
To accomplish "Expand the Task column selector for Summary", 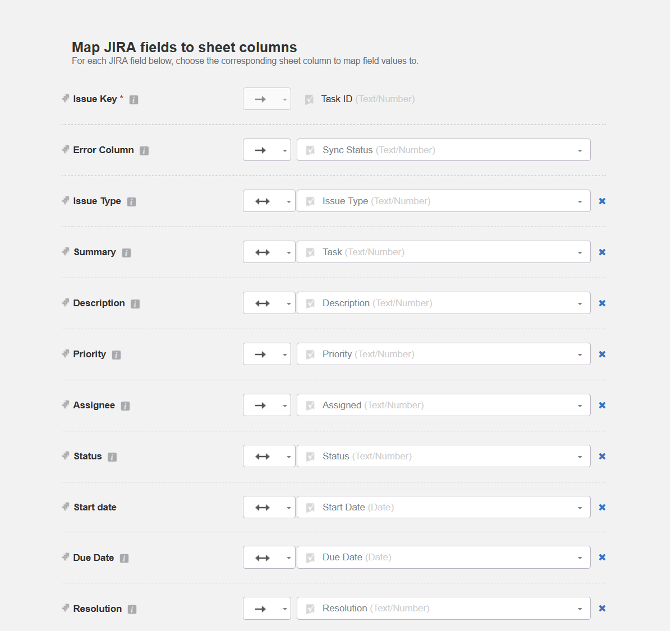I will pos(443,252).
